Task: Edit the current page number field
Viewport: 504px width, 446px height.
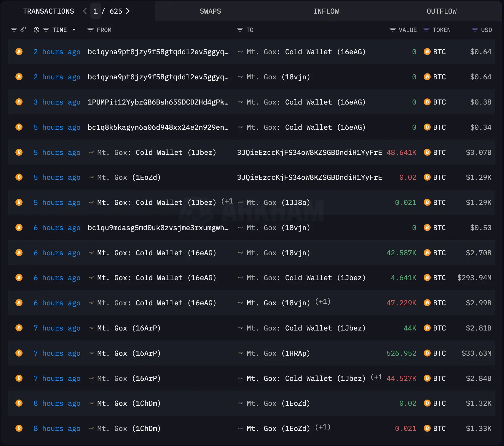Action: coord(95,11)
